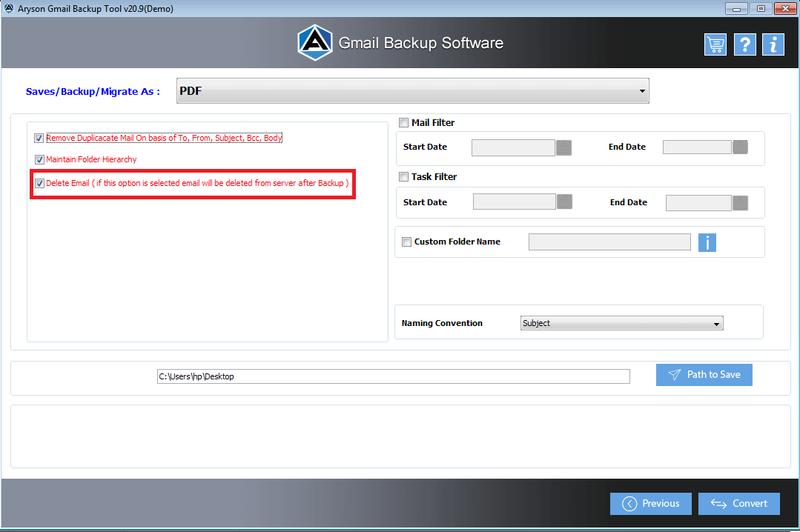Screen dimensions: 800x532
Task: Click the app icon in title bar
Action: [9, 9]
